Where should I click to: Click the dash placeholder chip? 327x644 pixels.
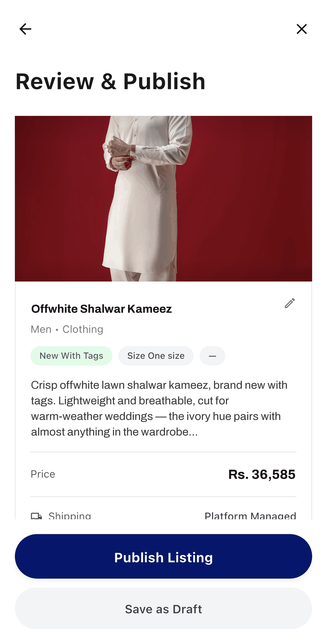(213, 356)
